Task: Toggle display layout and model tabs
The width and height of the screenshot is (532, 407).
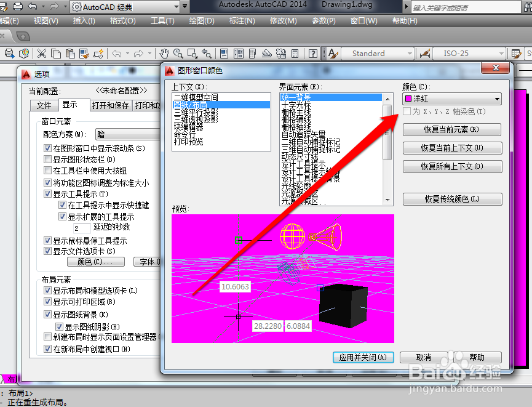Action: 48,291
